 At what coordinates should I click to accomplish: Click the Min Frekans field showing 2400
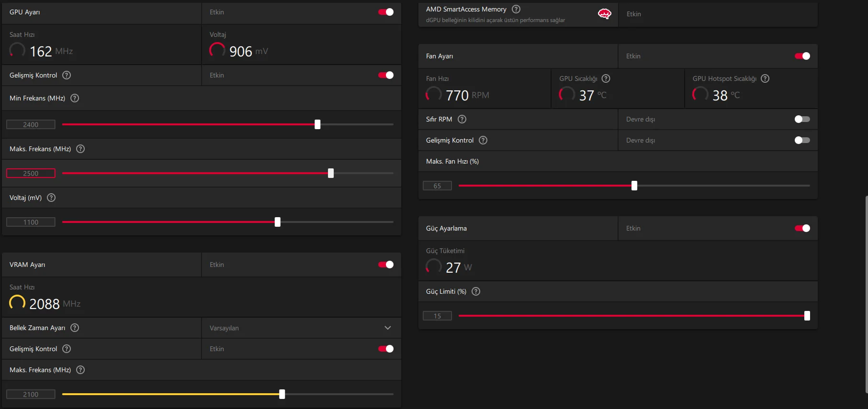pos(31,124)
